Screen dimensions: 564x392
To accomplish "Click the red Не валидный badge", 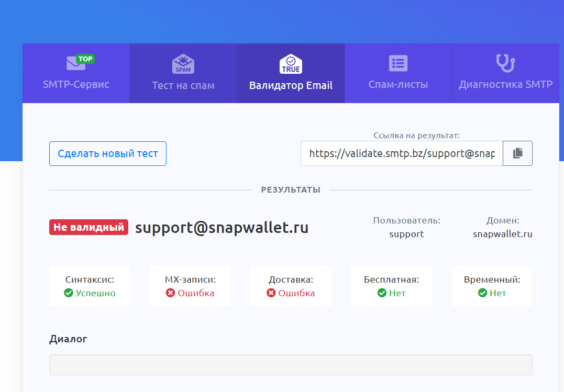I will pos(89,227).
